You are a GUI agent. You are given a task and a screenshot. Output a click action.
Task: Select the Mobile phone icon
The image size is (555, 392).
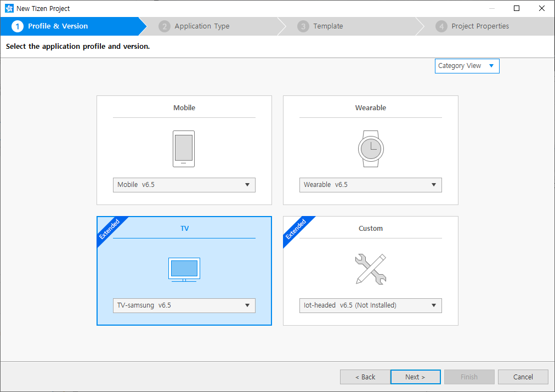[x=184, y=149]
